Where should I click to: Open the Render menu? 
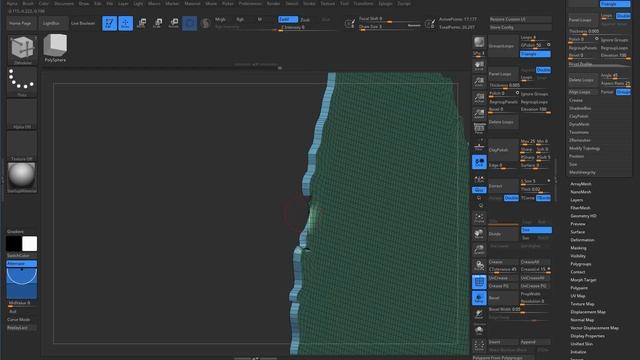(273, 3)
